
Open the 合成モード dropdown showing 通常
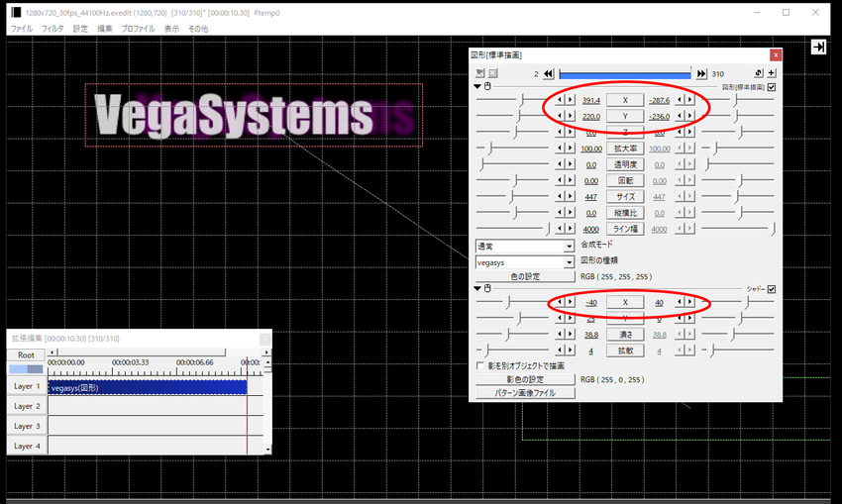click(525, 247)
